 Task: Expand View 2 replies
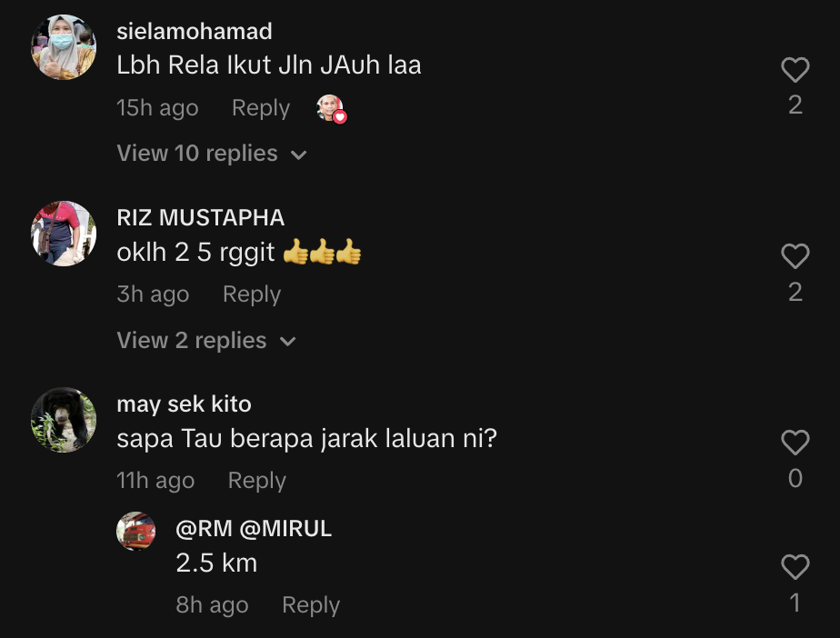(x=206, y=341)
